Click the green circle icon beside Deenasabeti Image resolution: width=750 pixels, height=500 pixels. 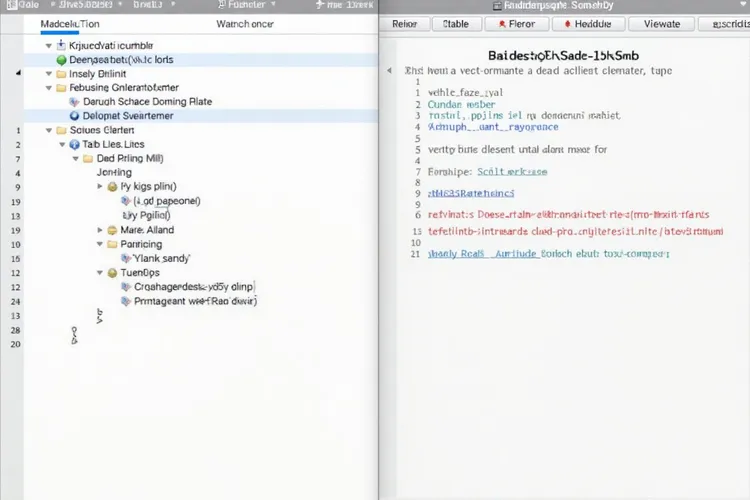[61, 60]
